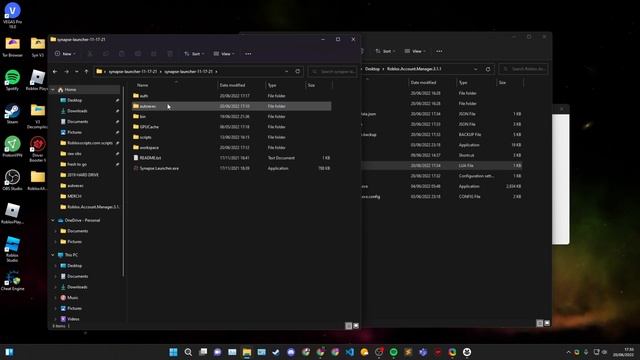640x360 pixels.
Task: Open Spotify desktop shortcut
Action: coord(12,80)
